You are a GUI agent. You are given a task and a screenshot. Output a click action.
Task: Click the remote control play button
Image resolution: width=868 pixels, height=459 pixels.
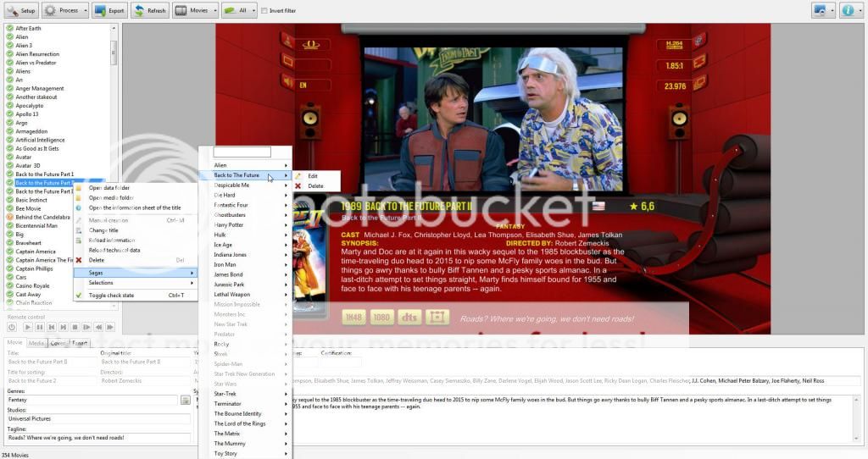click(27, 328)
